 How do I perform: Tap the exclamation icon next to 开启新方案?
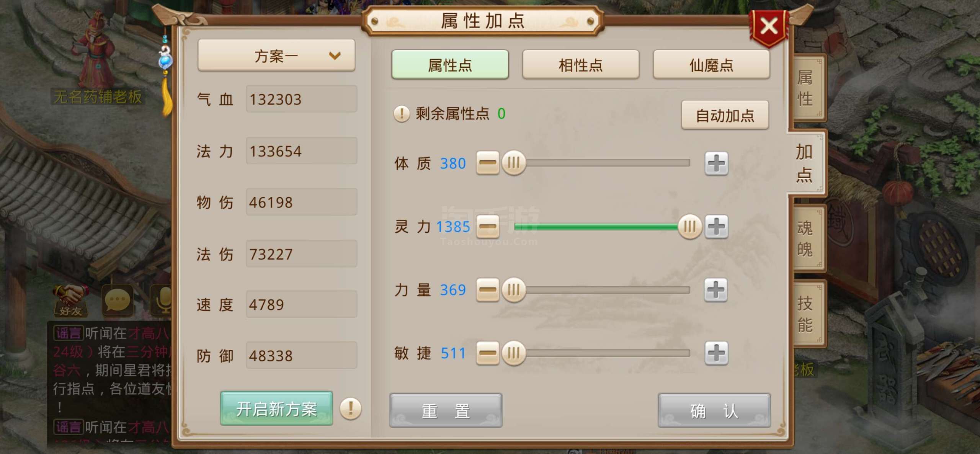350,408
